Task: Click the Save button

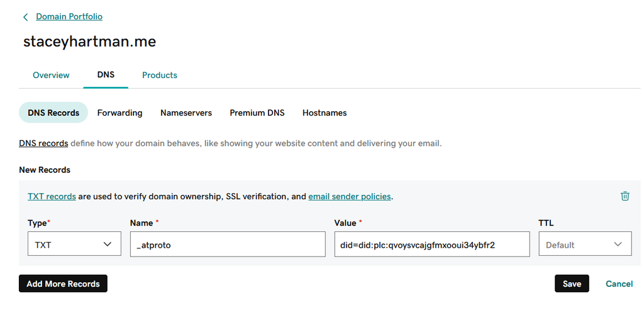Action: (572, 284)
